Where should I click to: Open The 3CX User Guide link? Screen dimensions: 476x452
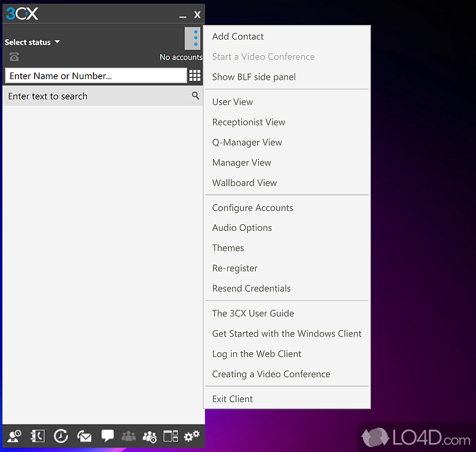[253, 313]
